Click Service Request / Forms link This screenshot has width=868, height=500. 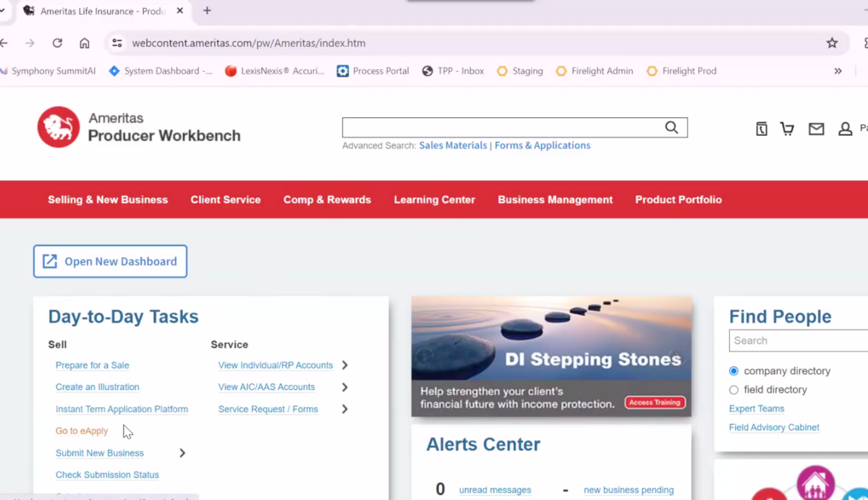tap(268, 409)
